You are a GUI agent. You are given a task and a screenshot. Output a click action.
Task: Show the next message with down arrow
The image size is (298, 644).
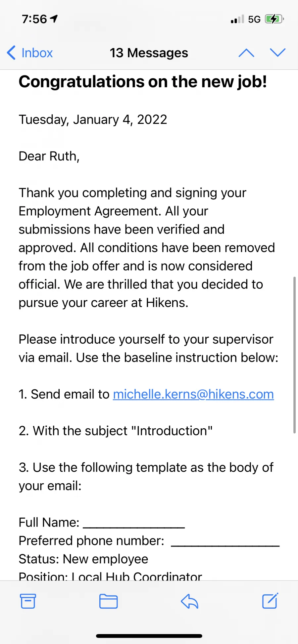click(277, 53)
